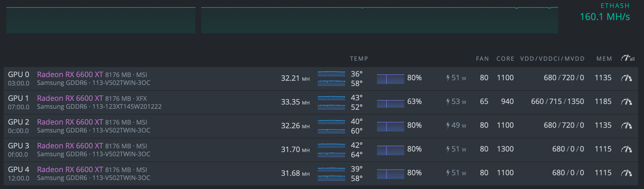Image resolution: width=644 pixels, height=189 pixels.
Task: Select the GPU 0 Radeon RX 6600 XT name
Action: [x=70, y=75]
